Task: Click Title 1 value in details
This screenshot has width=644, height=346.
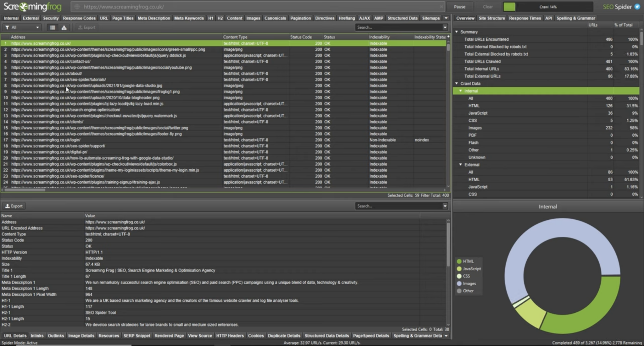Action: pos(150,271)
